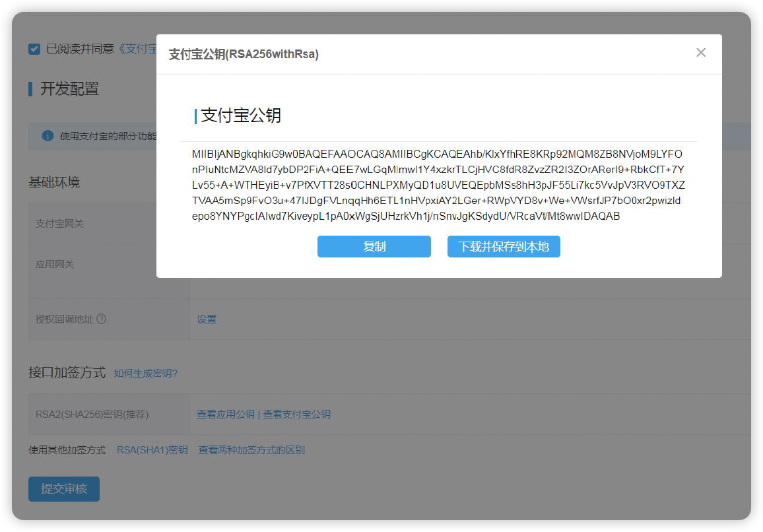View 查看支付宝公钥 Alipay public key

(298, 414)
